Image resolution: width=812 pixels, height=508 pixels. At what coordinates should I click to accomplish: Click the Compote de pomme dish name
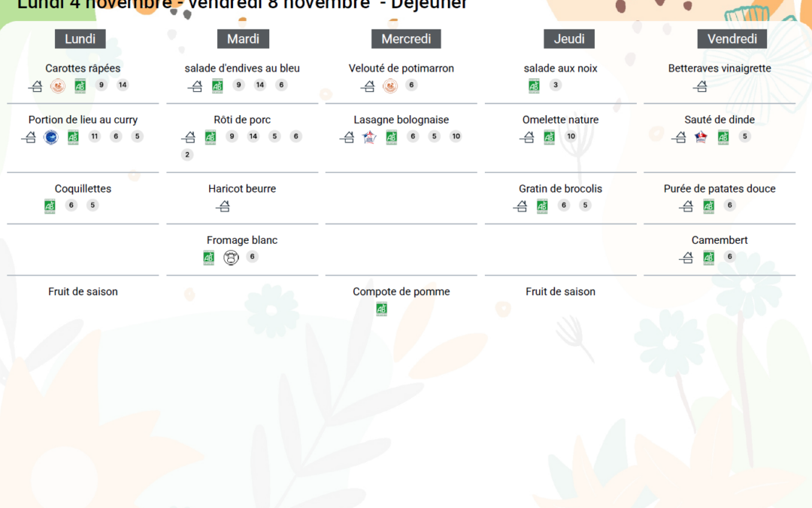(x=401, y=292)
